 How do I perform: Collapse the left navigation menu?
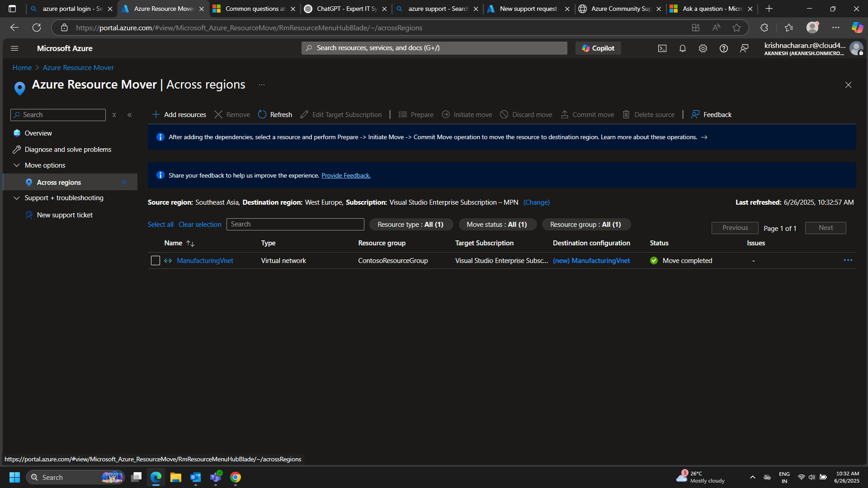pos(130,115)
